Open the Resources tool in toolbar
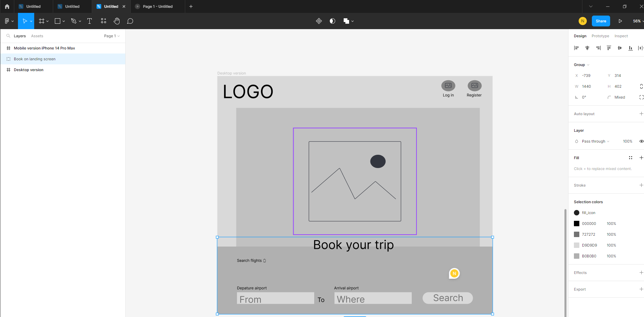The width and height of the screenshot is (644, 317). (x=104, y=21)
